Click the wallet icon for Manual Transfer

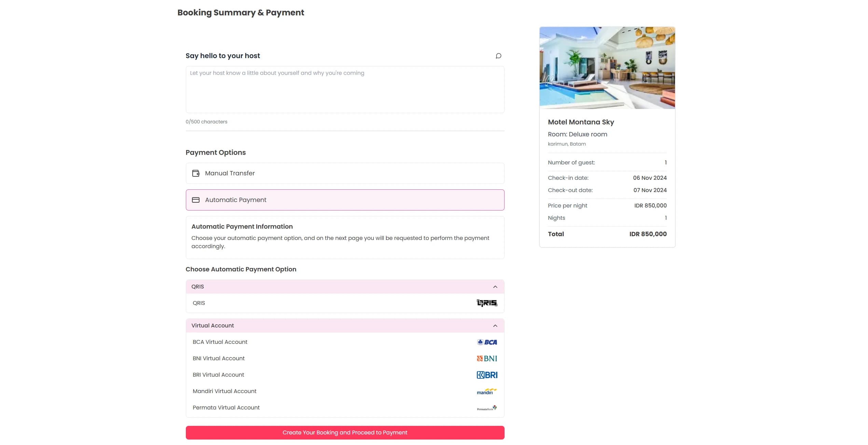point(196,173)
